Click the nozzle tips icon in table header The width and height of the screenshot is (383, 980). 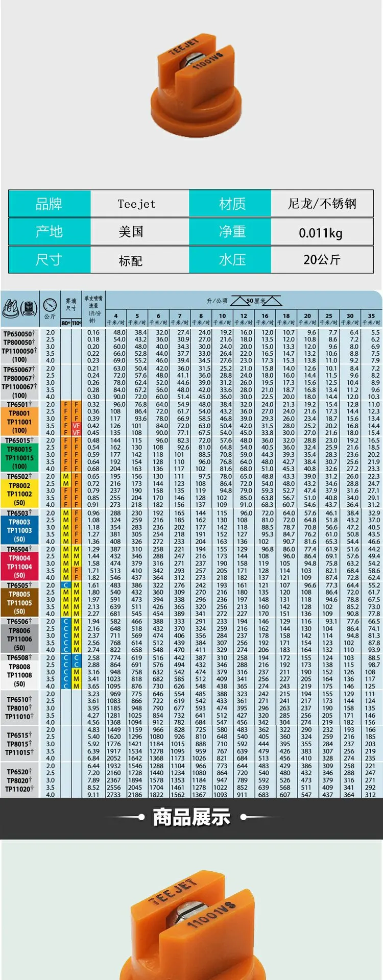20,308
